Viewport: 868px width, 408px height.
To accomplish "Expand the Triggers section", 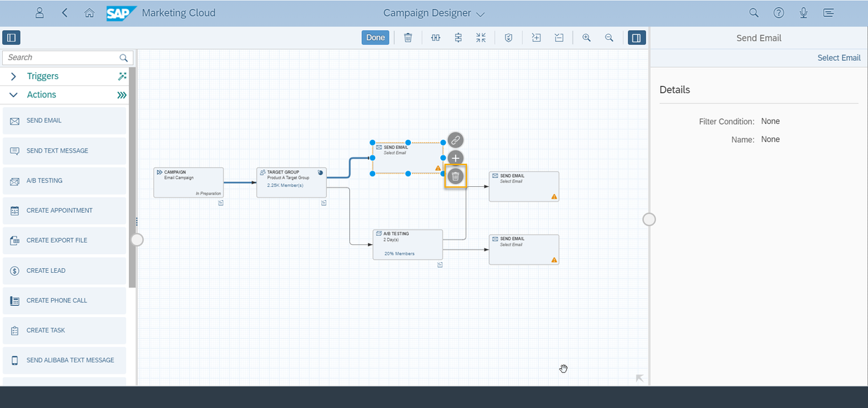I will point(13,76).
